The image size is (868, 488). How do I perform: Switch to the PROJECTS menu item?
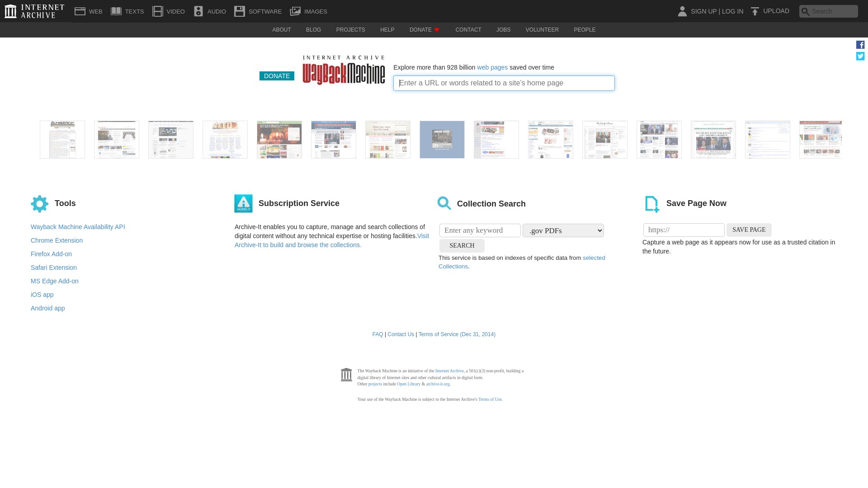pyautogui.click(x=350, y=30)
